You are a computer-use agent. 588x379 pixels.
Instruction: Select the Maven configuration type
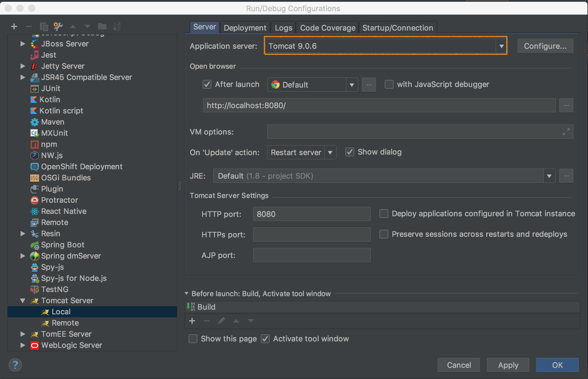pyautogui.click(x=53, y=122)
